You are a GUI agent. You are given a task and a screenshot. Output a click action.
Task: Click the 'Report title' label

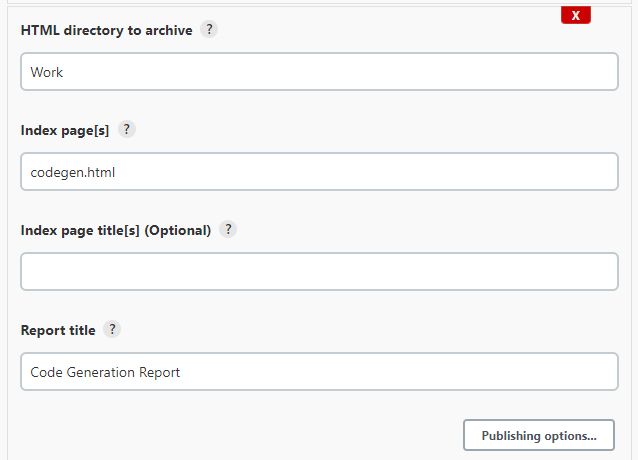coord(58,331)
